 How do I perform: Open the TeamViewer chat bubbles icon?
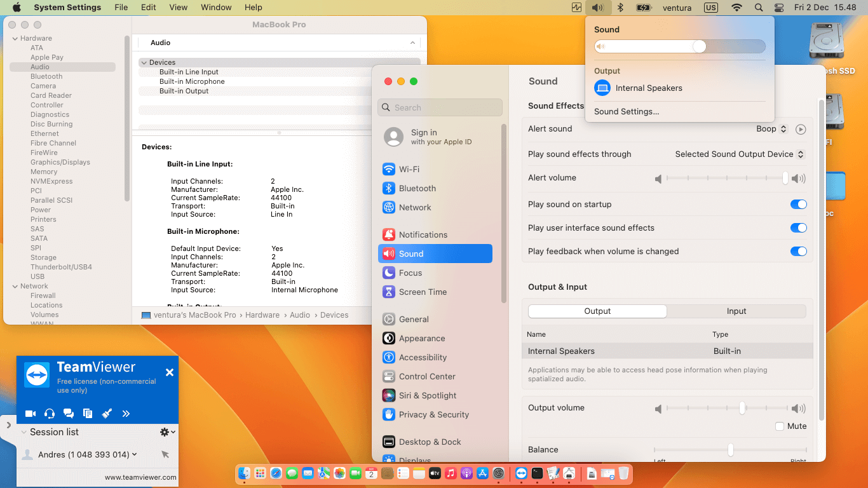tap(69, 414)
